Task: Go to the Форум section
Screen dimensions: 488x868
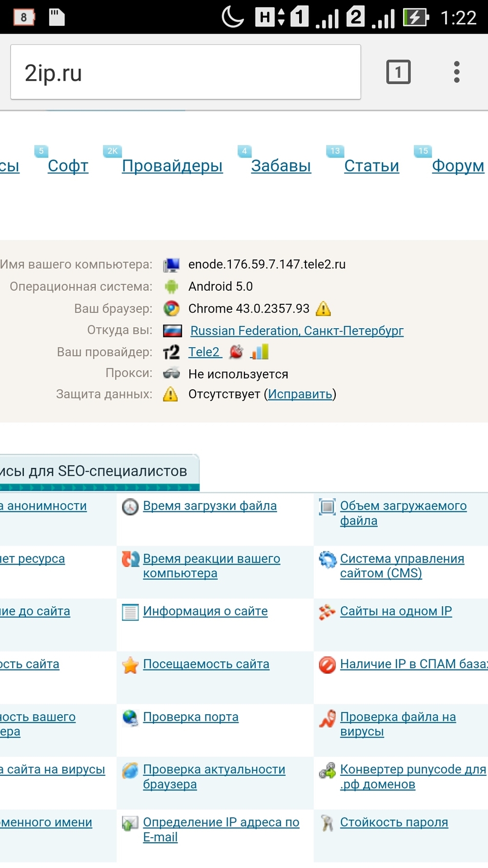Action: [457, 166]
